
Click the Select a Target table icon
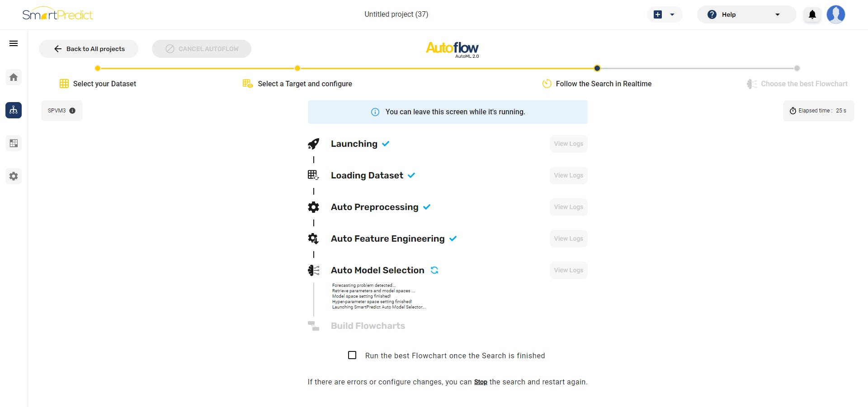(248, 84)
